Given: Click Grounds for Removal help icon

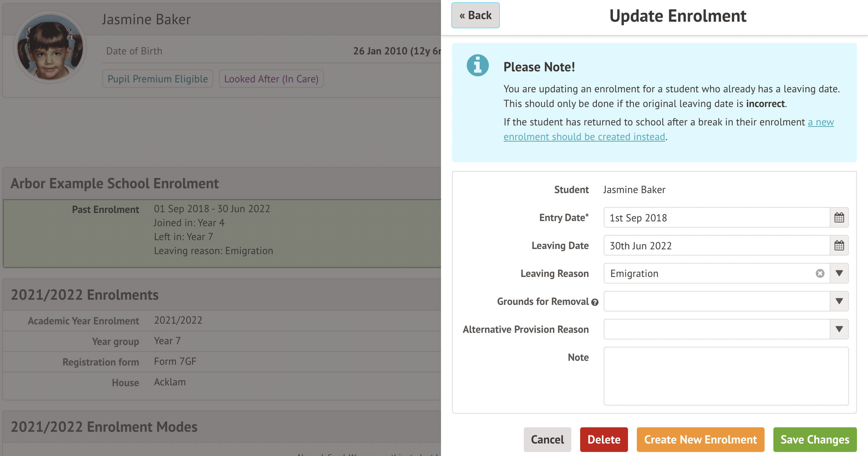Looking at the screenshot, I should (595, 302).
